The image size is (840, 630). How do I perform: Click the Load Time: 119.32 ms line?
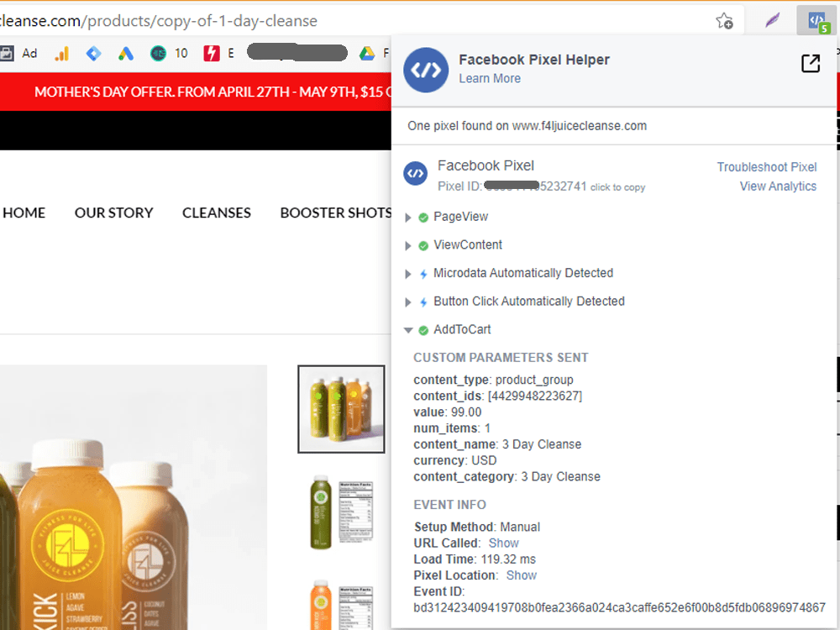[x=475, y=559]
